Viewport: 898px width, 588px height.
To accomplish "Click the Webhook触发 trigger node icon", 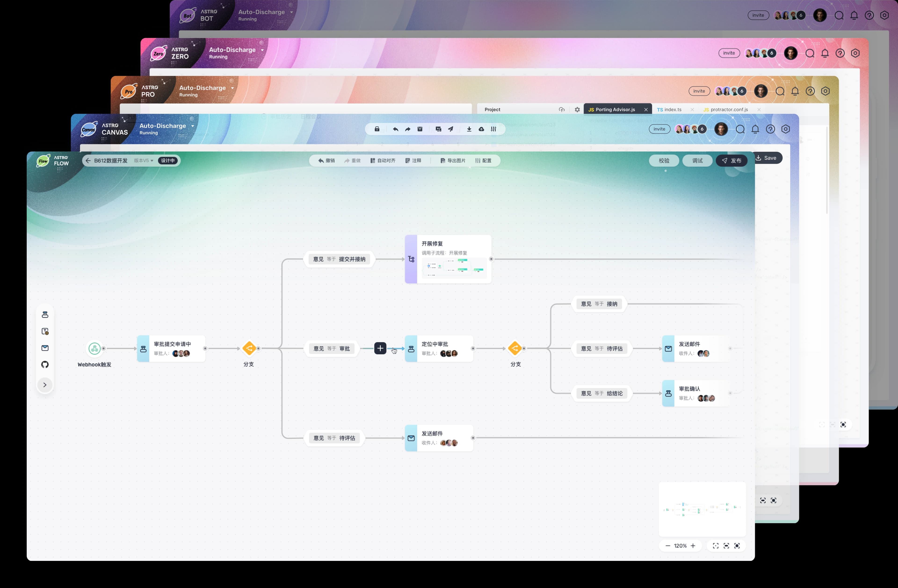I will point(94,348).
